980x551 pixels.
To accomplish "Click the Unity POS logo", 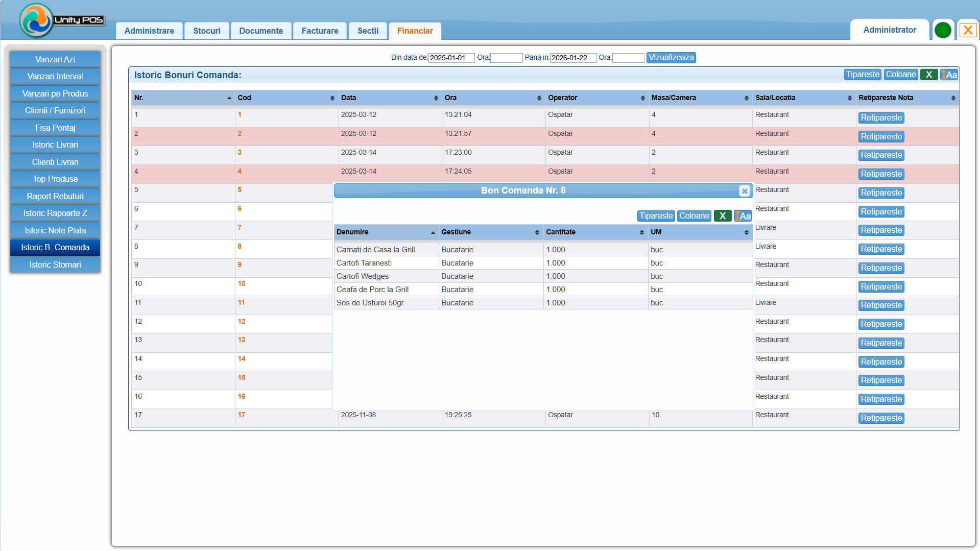I will point(61,20).
